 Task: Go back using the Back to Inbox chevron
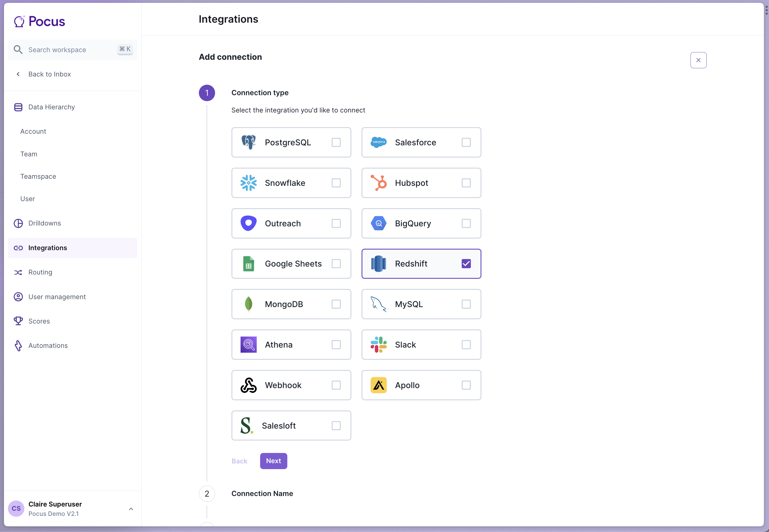tap(18, 74)
